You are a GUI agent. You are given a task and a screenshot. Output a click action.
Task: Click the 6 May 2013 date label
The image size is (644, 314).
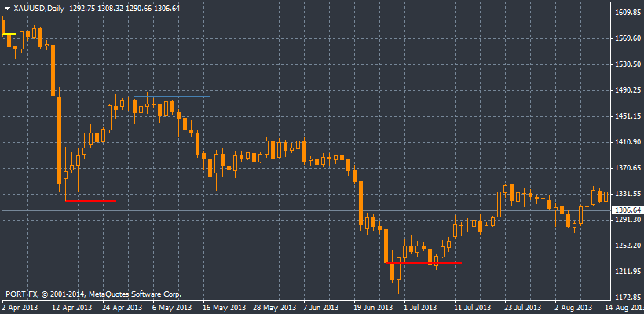point(173,308)
